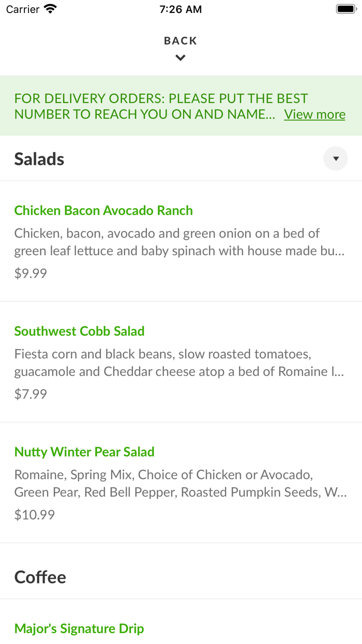Collapse the Salads section using its chevron
The height and width of the screenshot is (644, 362).
click(335, 158)
